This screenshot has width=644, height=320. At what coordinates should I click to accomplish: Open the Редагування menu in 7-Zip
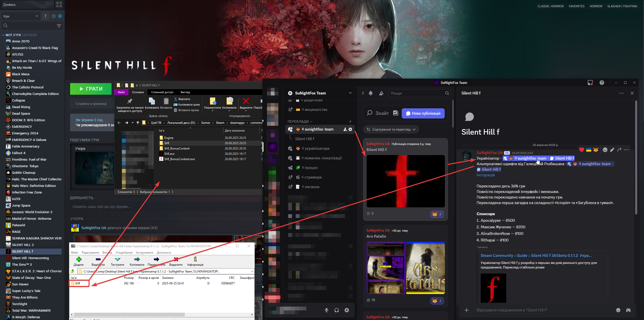(x=90, y=253)
